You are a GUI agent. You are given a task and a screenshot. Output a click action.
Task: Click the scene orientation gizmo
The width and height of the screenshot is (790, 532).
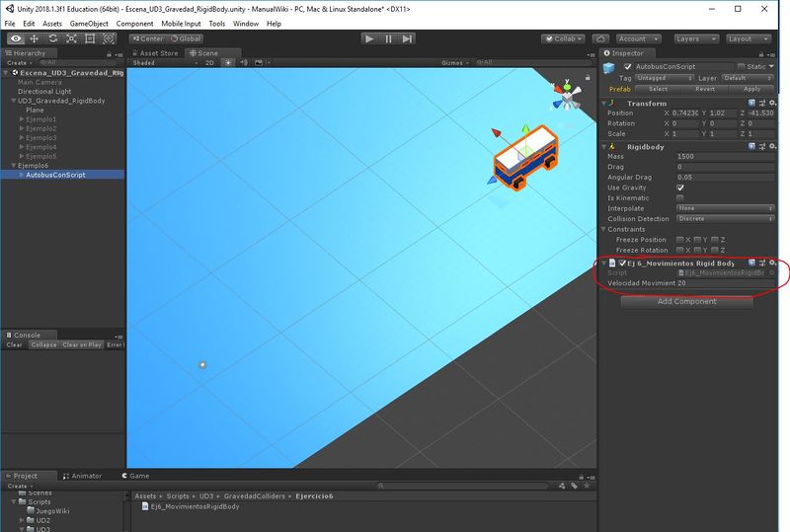click(567, 96)
